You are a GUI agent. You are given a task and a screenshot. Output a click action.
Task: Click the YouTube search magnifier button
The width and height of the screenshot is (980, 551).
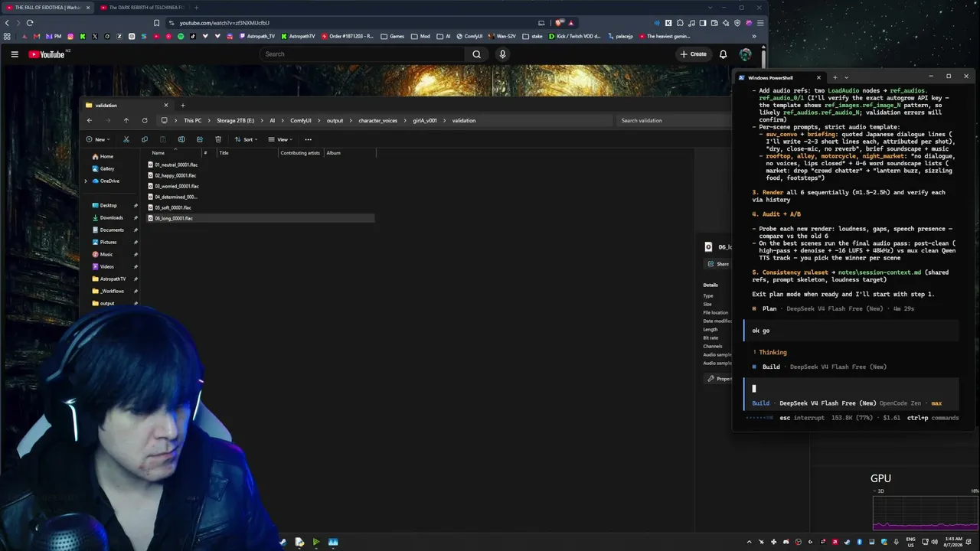(x=476, y=54)
